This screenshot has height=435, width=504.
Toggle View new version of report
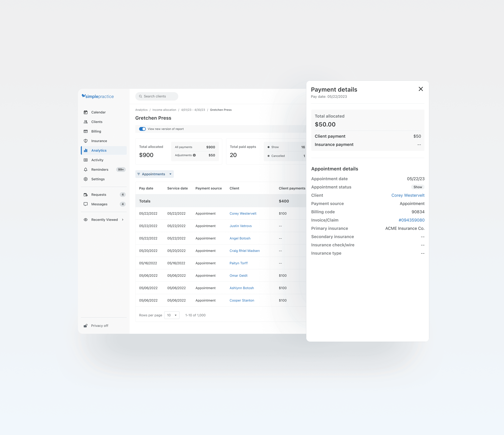coord(142,129)
